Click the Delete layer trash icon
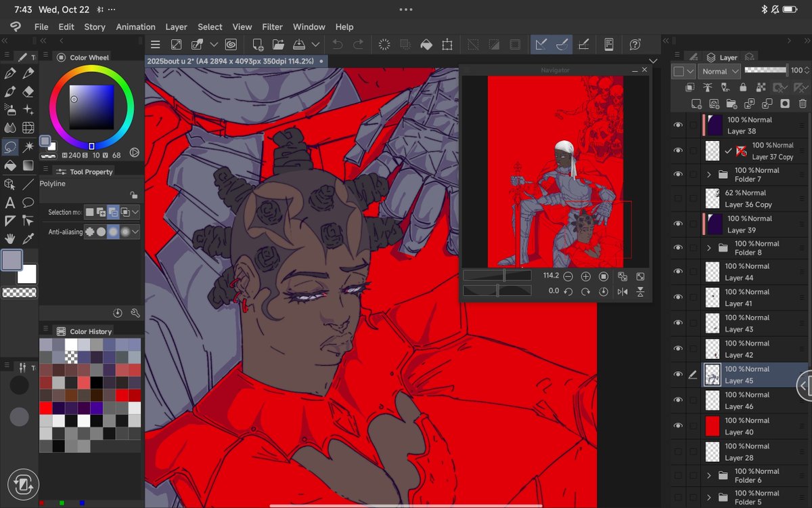Screen dimensions: 812x508 tap(803, 104)
